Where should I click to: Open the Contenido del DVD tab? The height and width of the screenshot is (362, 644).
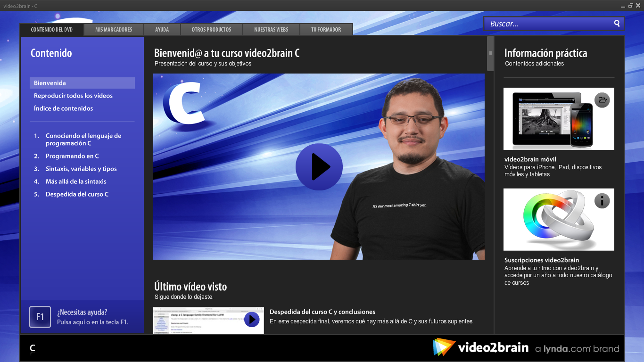(52, 29)
